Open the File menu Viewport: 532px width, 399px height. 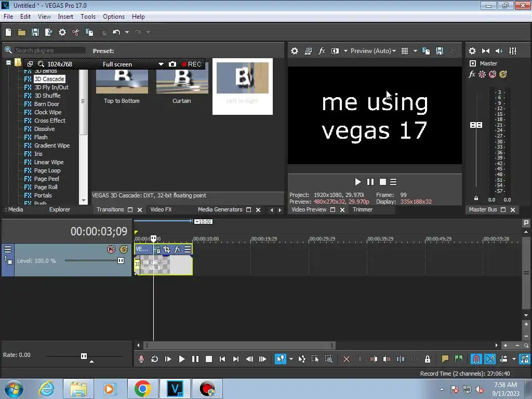pos(8,17)
